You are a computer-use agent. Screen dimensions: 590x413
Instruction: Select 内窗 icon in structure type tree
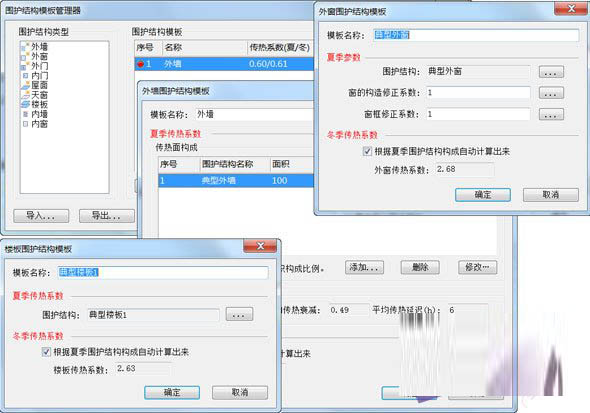pos(25,124)
